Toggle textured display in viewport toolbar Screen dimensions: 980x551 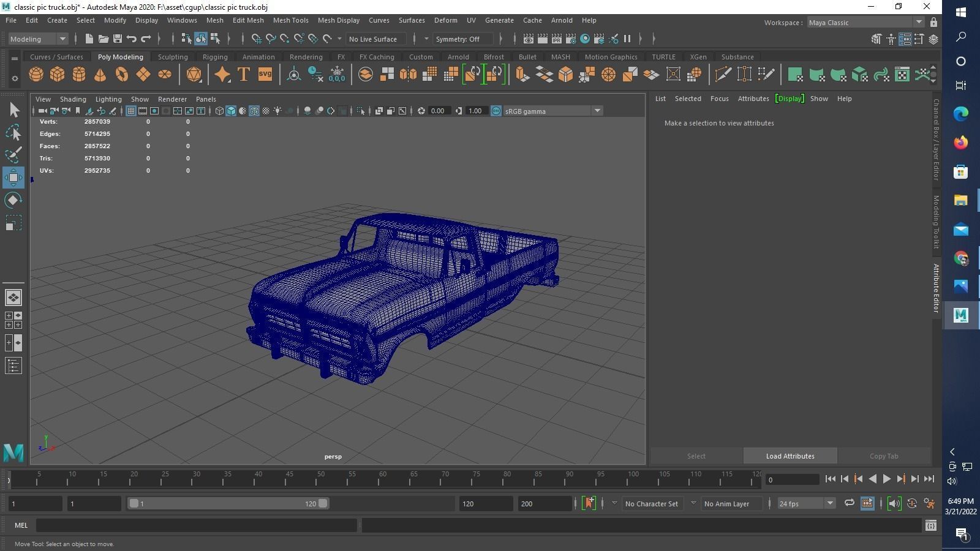click(x=266, y=111)
